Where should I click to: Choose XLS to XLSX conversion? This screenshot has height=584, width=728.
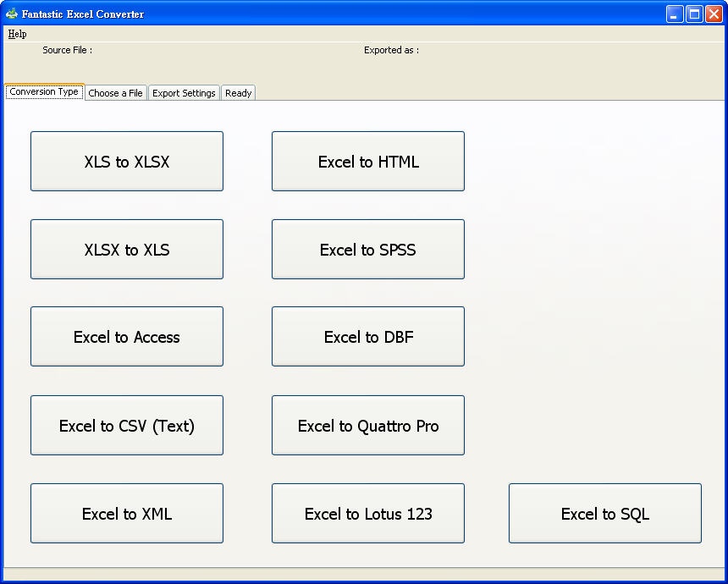coord(127,161)
